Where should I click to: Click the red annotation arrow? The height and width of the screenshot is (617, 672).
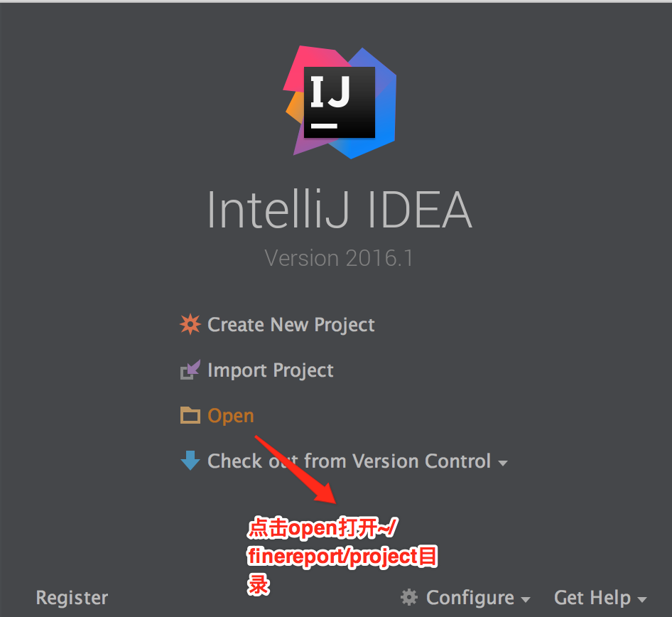click(296, 470)
